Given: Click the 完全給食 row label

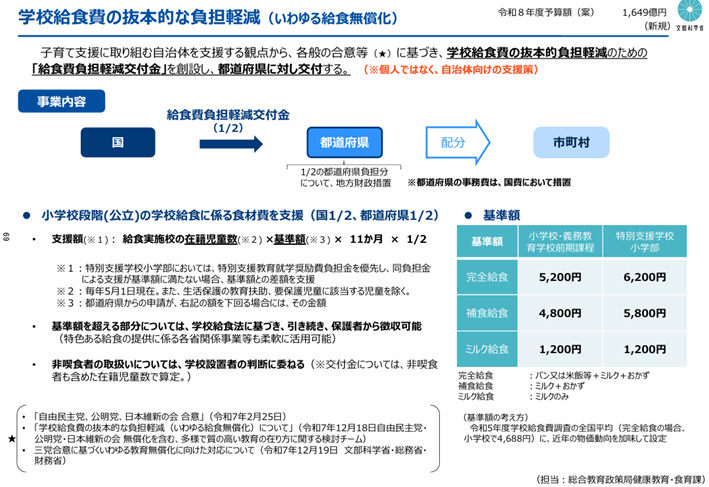Looking at the screenshot, I should [x=486, y=277].
